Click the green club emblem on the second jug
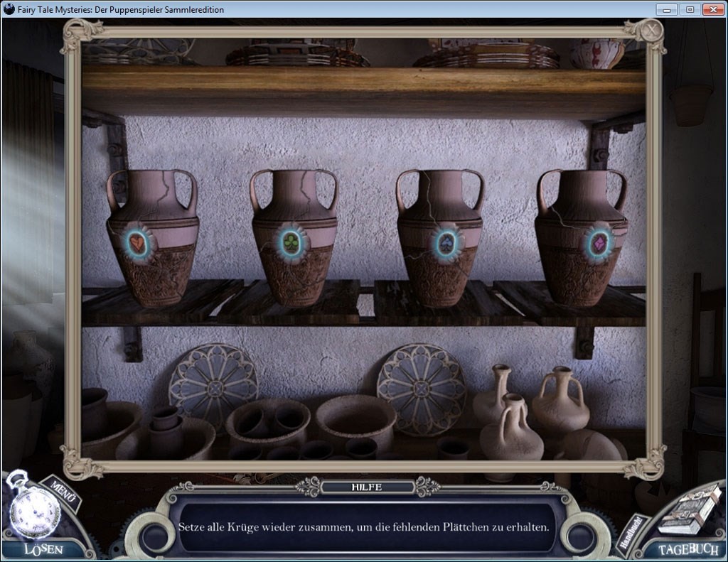The width and height of the screenshot is (728, 562). tap(291, 243)
